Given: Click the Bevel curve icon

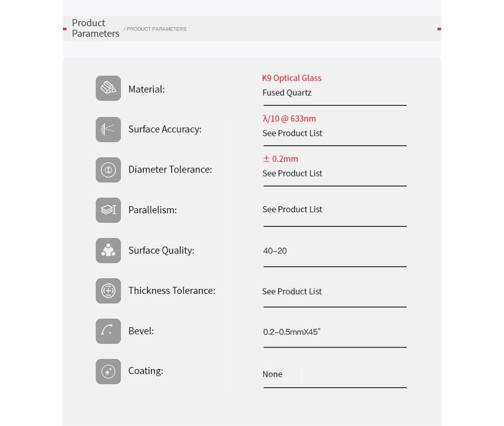Looking at the screenshot, I should [108, 331].
